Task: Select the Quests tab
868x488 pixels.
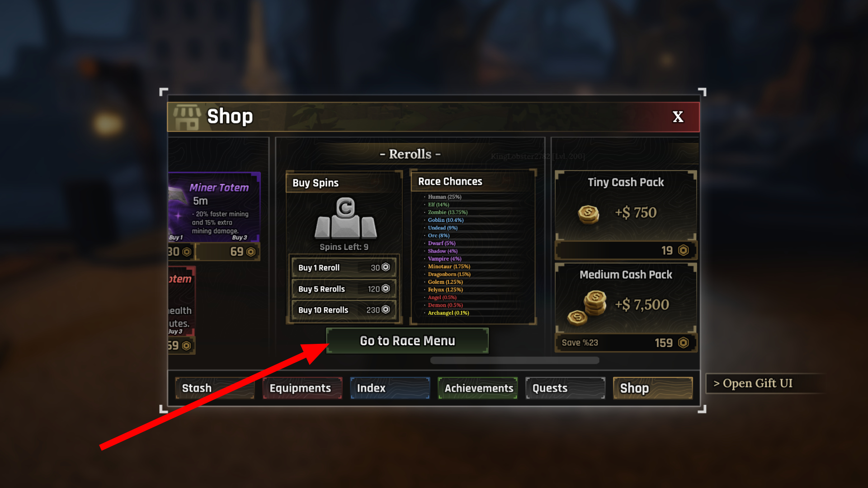Action: click(x=566, y=388)
